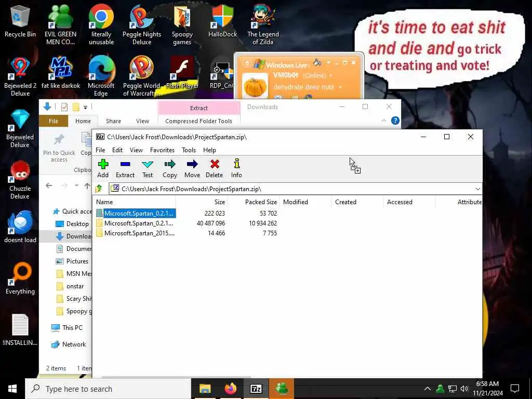Select the 'literally unusable' Chrome shortcut
The width and height of the screenshot is (532, 399).
pyautogui.click(x=101, y=24)
